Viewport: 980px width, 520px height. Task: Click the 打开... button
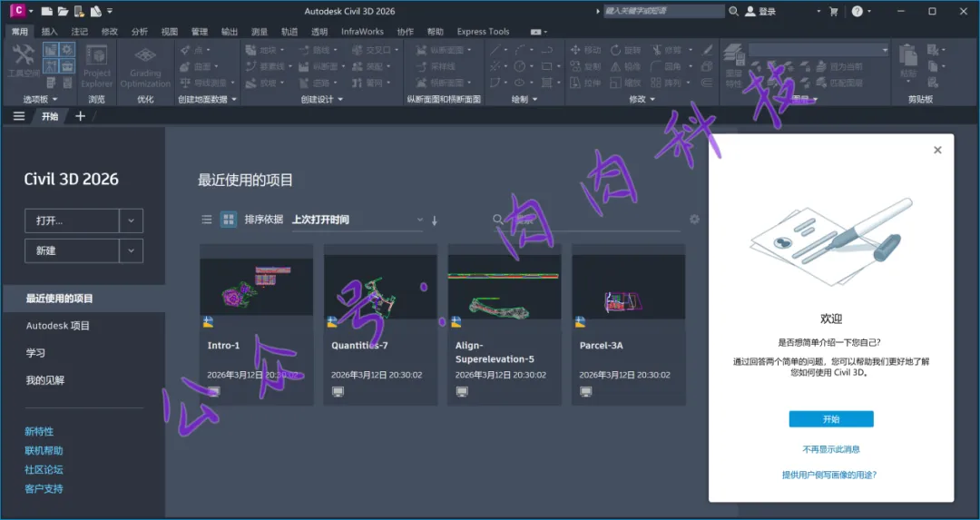[72, 221]
